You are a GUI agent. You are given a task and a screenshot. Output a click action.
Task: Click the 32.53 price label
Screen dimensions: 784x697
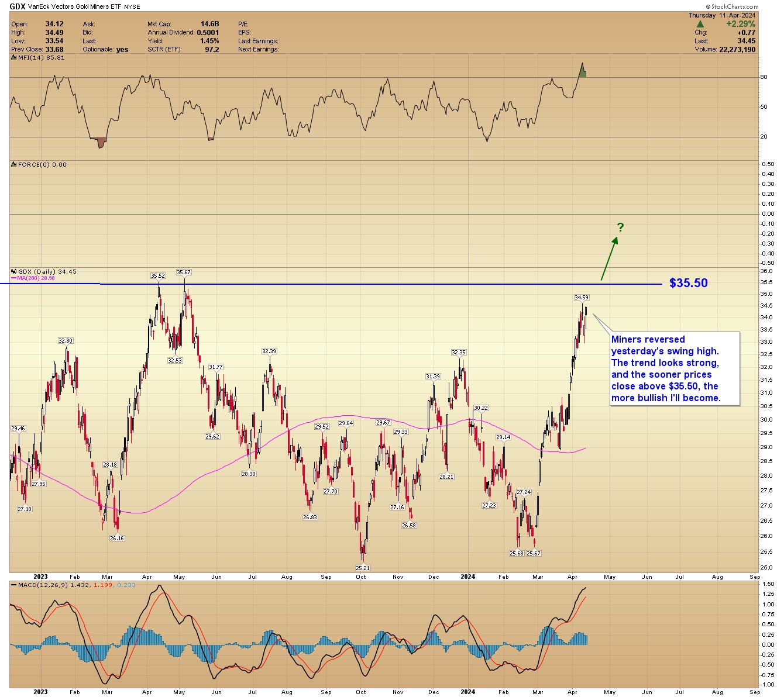(175, 361)
